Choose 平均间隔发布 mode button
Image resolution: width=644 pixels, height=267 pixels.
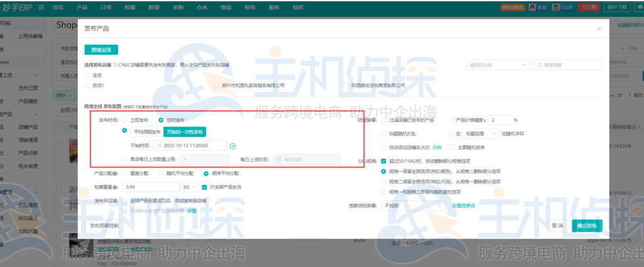pos(147,132)
